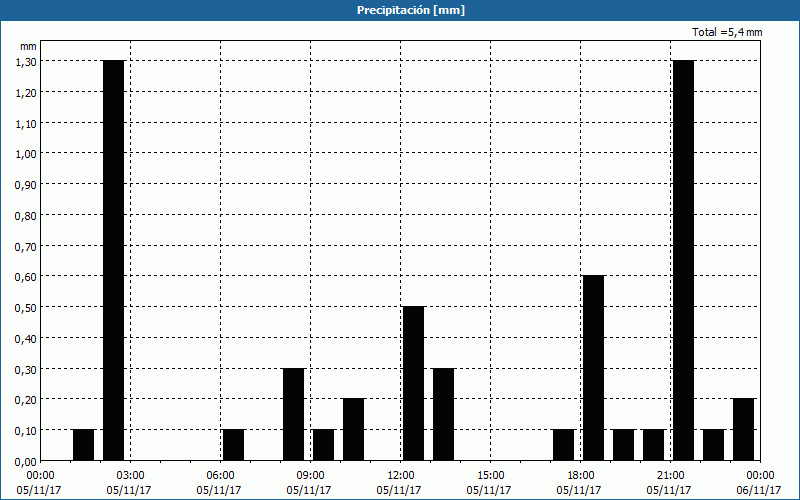Image resolution: width=800 pixels, height=500 pixels.
Task: Click the 0,50 y-axis label
Action: (26, 308)
